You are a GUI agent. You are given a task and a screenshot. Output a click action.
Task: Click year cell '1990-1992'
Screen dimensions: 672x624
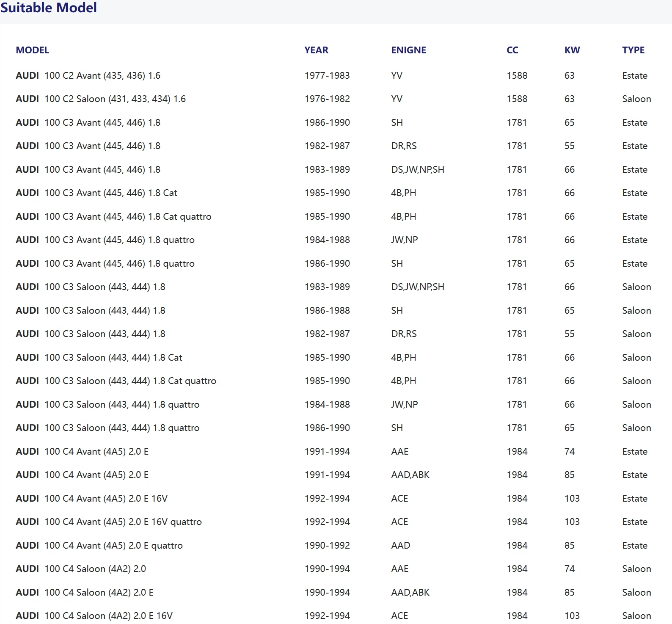point(327,545)
